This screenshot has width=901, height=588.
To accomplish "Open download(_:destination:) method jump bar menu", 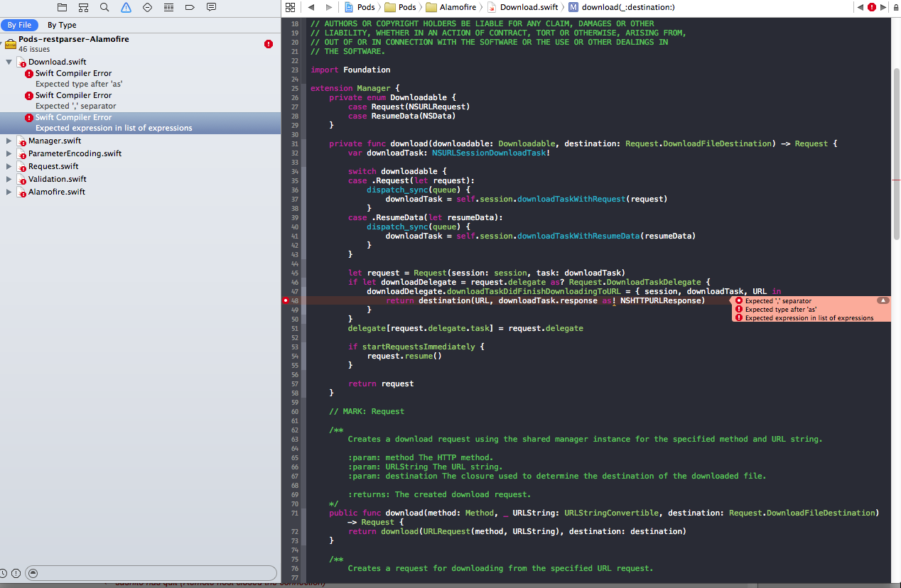I will coord(622,7).
